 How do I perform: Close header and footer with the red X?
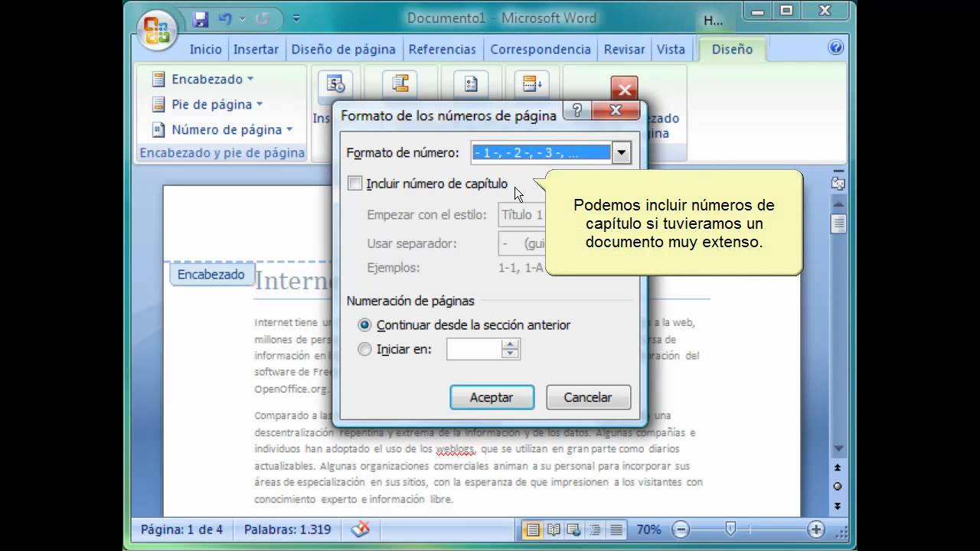click(624, 90)
